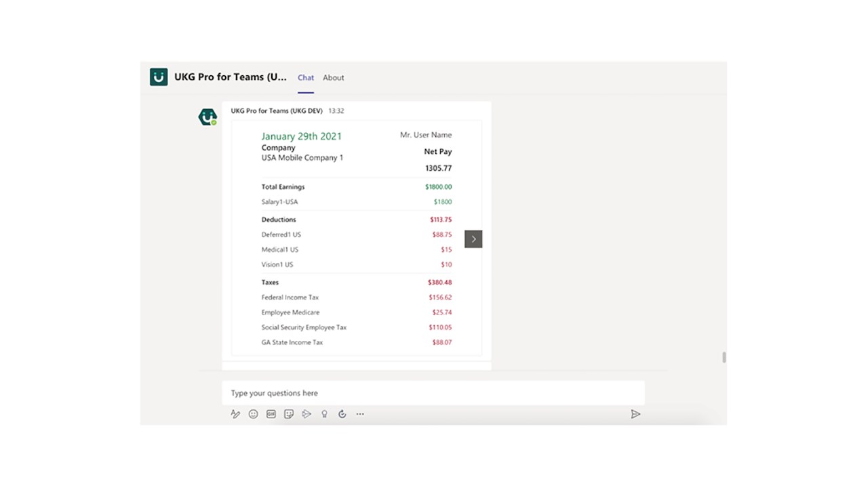Click the Employee Medicare label
This screenshot has width=868, height=488.
(x=290, y=312)
